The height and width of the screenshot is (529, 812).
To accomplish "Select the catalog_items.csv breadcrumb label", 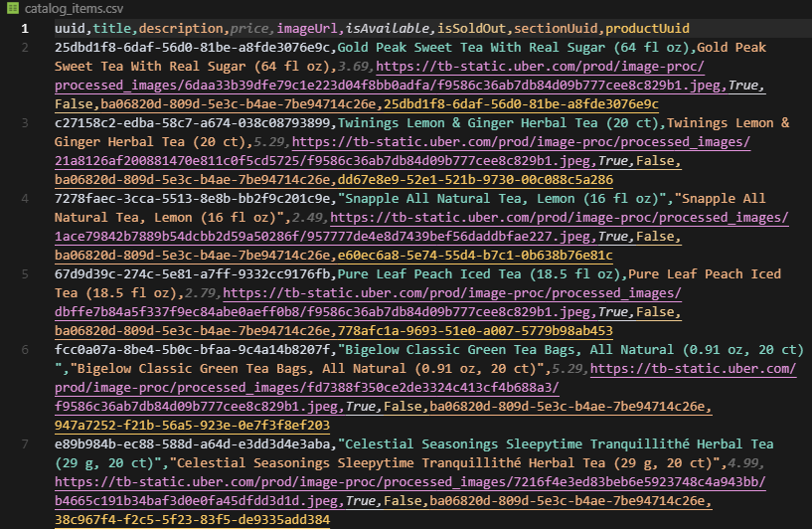I will (x=75, y=9).
